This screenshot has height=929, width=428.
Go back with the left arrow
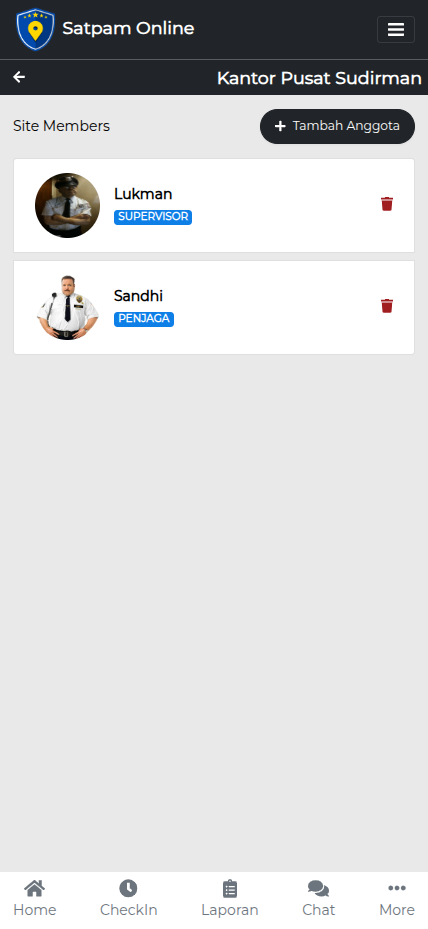pyautogui.click(x=19, y=77)
